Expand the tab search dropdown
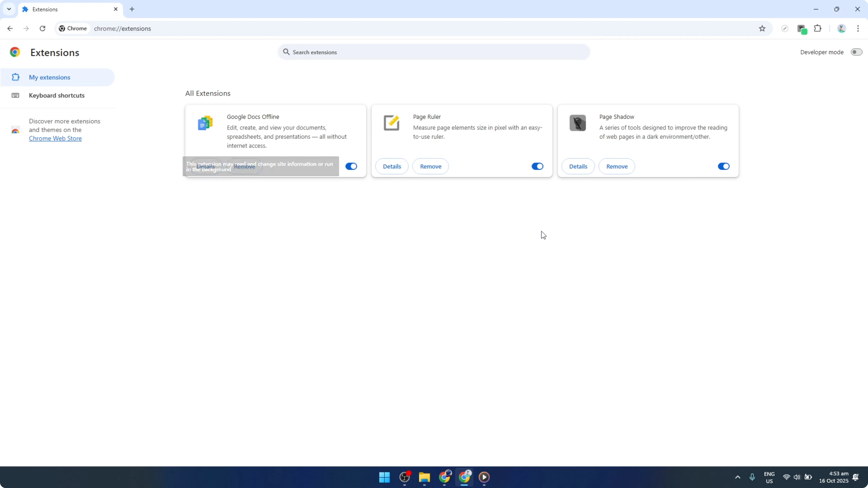 (9, 9)
